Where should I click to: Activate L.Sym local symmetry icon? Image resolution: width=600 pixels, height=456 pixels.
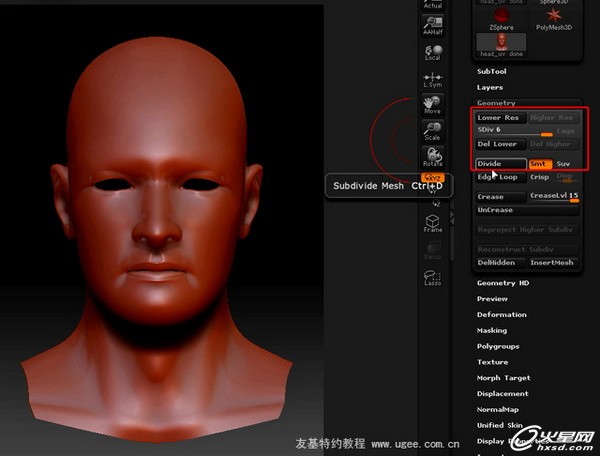pos(432,80)
